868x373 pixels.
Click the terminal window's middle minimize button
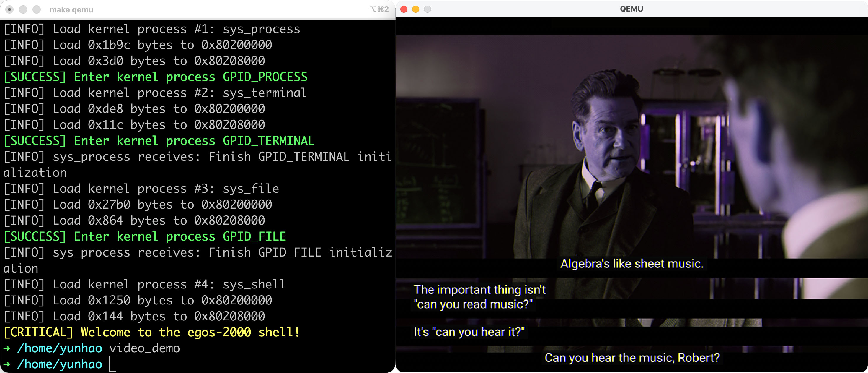[23, 9]
